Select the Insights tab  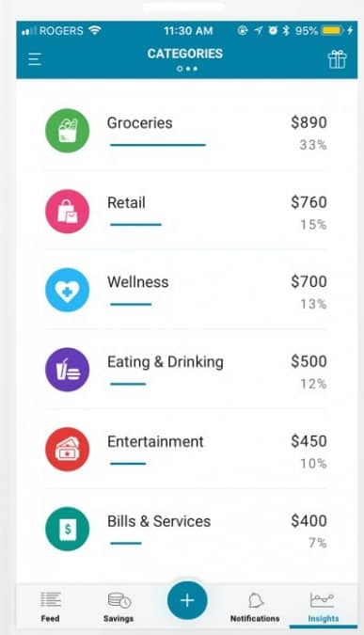click(324, 607)
